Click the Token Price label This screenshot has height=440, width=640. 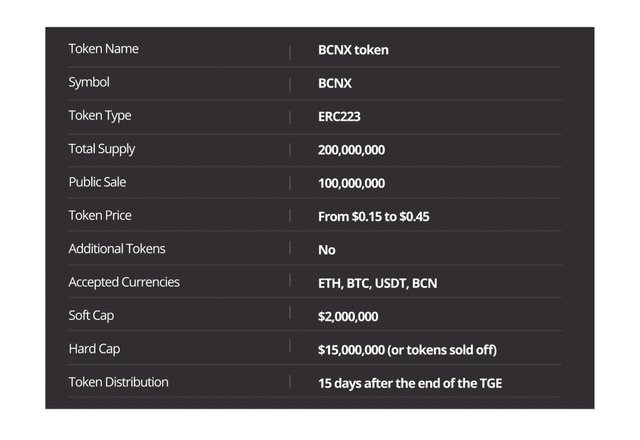pyautogui.click(x=100, y=215)
